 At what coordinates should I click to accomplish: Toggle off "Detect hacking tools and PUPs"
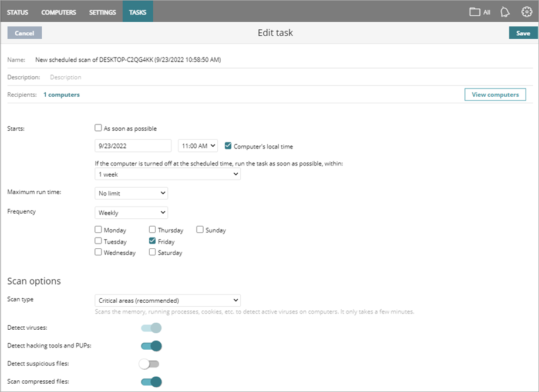point(150,346)
